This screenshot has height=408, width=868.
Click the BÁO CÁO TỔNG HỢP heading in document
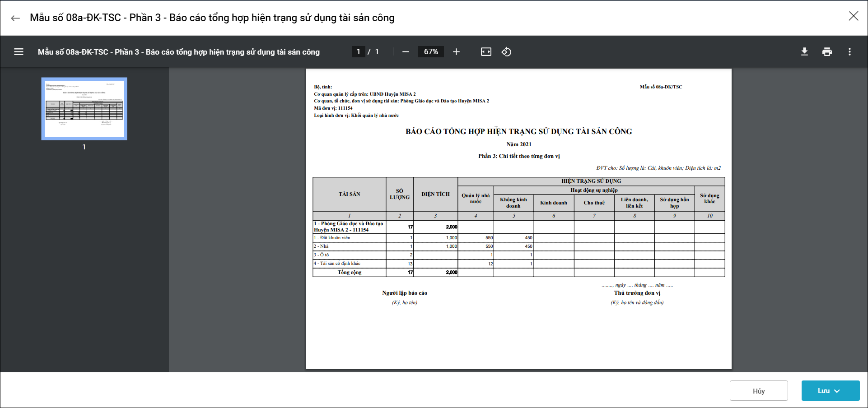pos(518,131)
